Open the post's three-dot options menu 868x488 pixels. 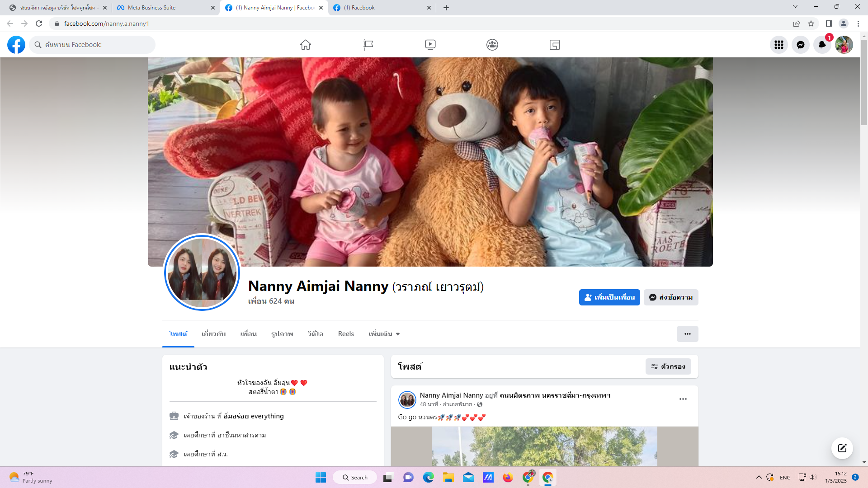click(683, 399)
